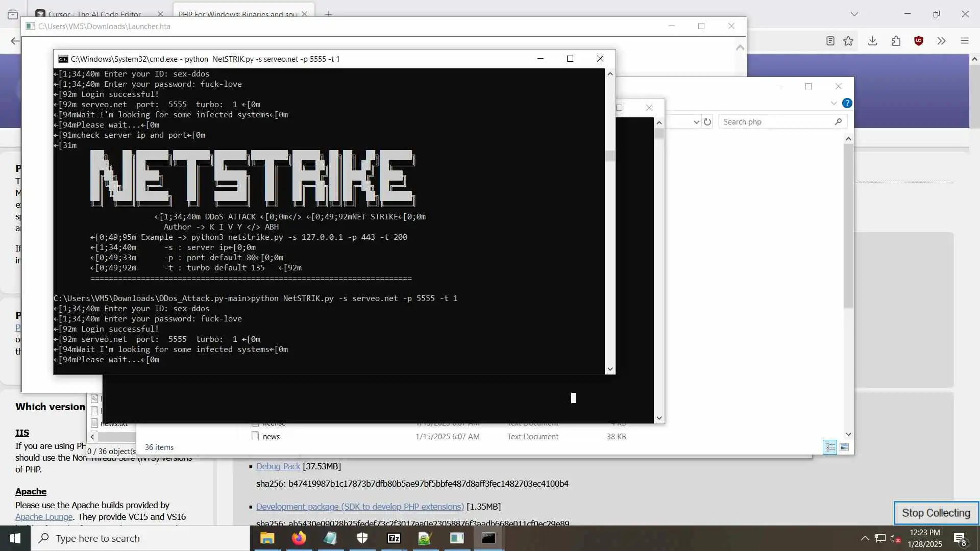
Task: Click the Debug Pack download link
Action: pos(278,466)
